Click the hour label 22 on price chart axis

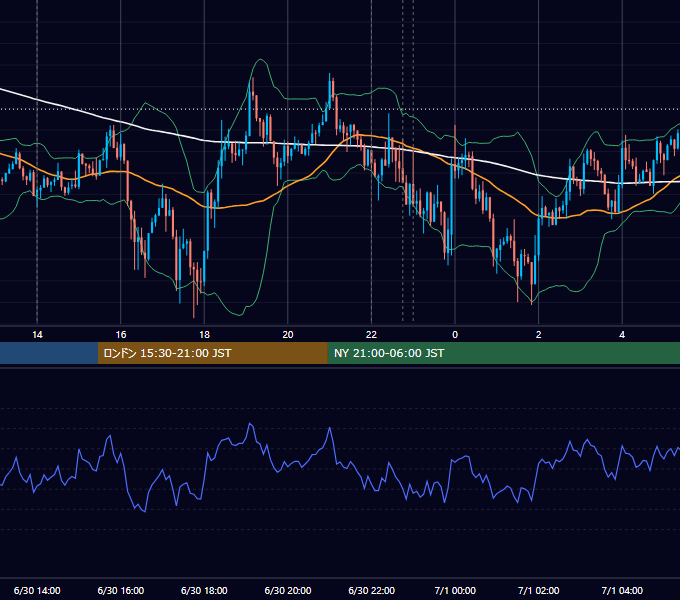click(371, 335)
